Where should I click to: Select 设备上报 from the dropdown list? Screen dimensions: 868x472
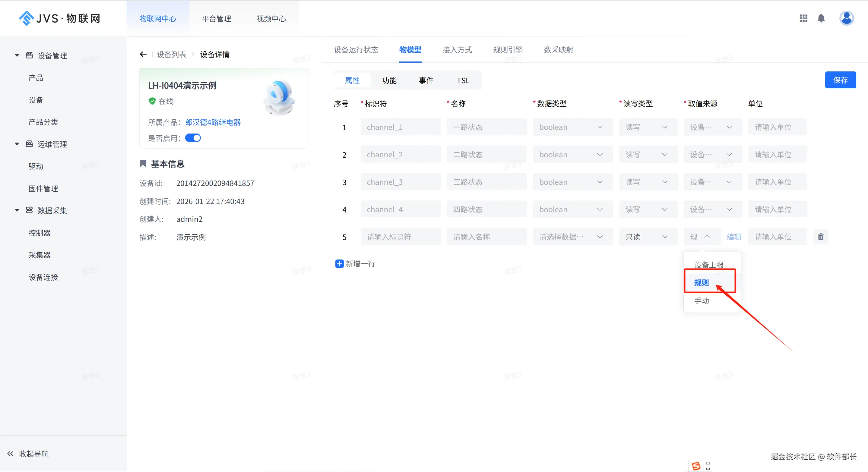pyautogui.click(x=709, y=264)
